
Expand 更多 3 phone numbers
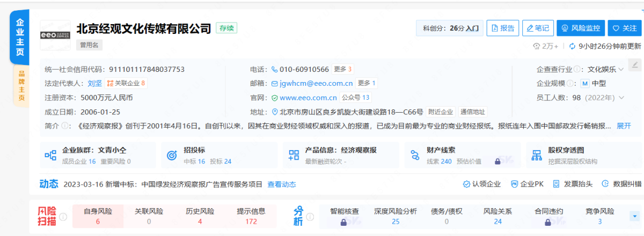[x=342, y=69]
